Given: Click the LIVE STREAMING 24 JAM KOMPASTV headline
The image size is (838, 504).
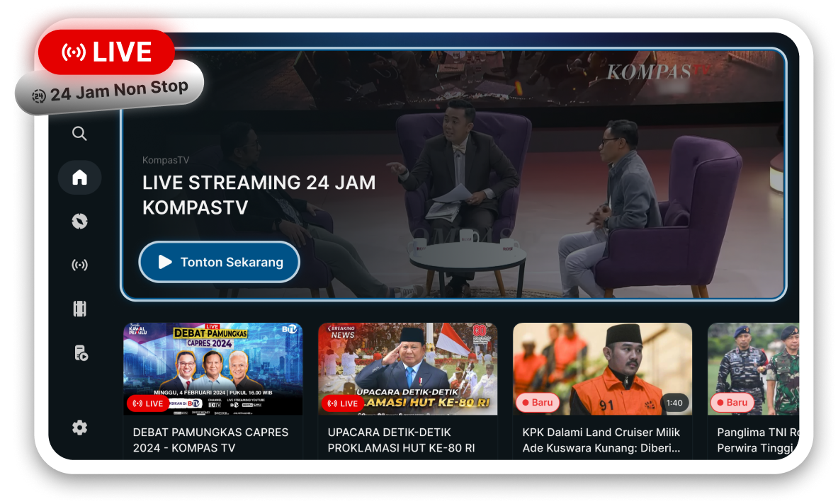Looking at the screenshot, I should [x=259, y=195].
